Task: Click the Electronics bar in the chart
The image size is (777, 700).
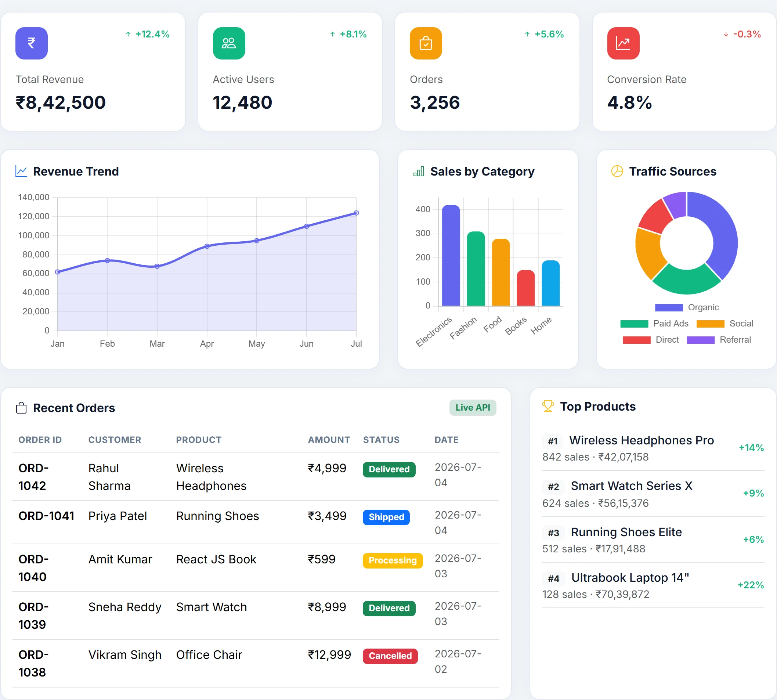Action: pos(451,255)
